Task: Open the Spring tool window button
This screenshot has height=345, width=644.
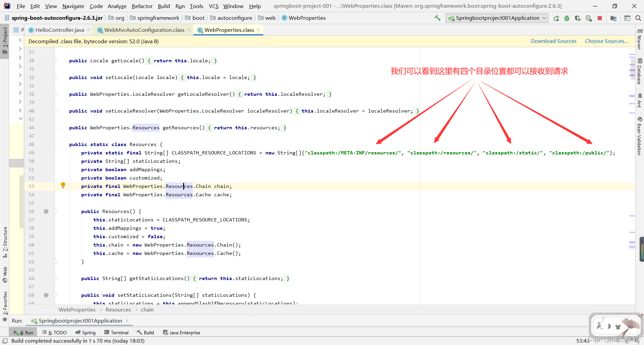Action: (86, 333)
